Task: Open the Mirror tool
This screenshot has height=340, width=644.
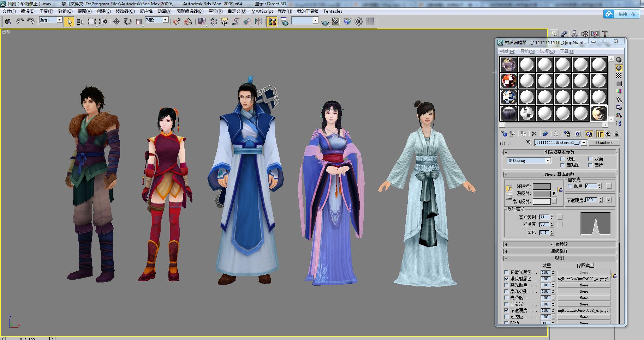Action: [258, 22]
